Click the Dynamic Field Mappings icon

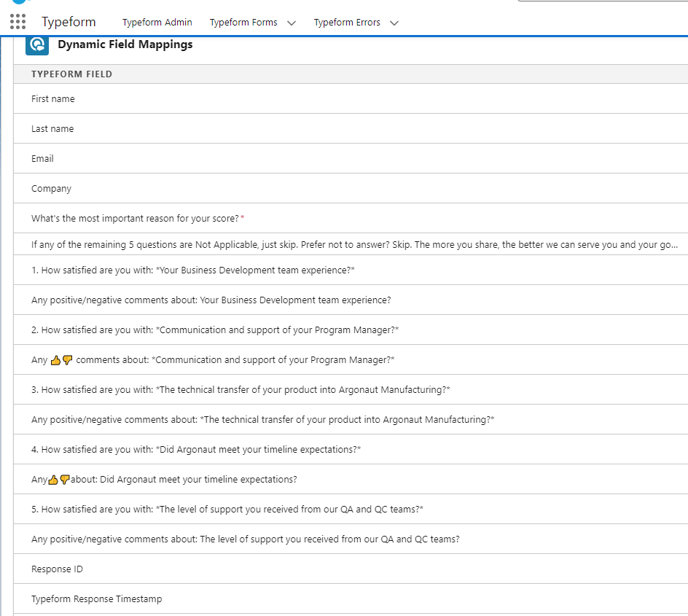pyautogui.click(x=37, y=44)
